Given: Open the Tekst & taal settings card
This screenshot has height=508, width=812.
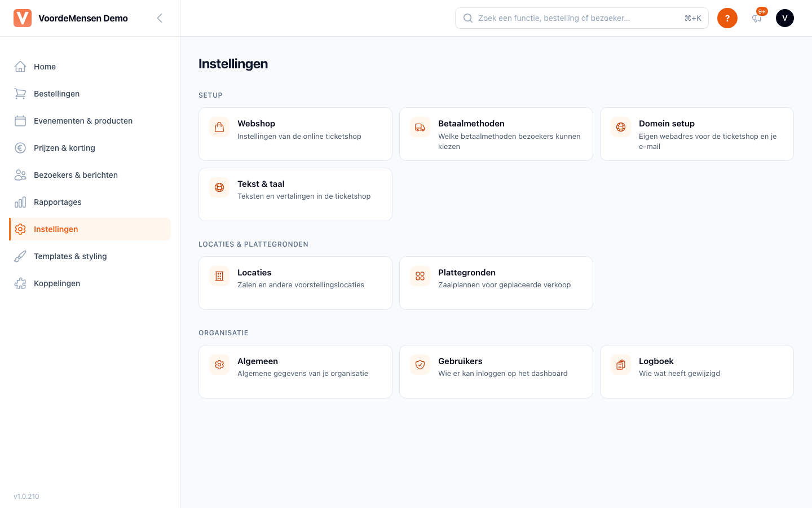Looking at the screenshot, I should click(295, 194).
